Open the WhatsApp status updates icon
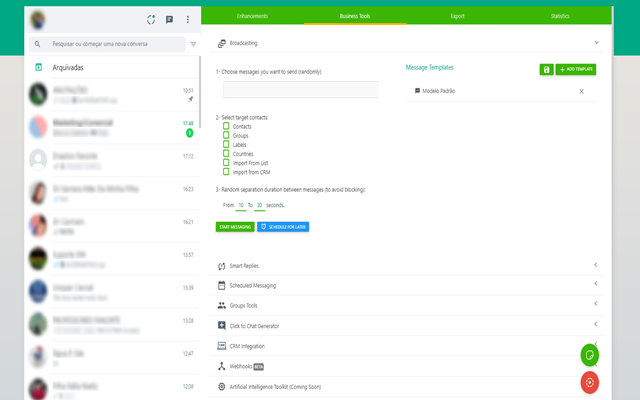This screenshot has height=400, width=640. [x=150, y=19]
